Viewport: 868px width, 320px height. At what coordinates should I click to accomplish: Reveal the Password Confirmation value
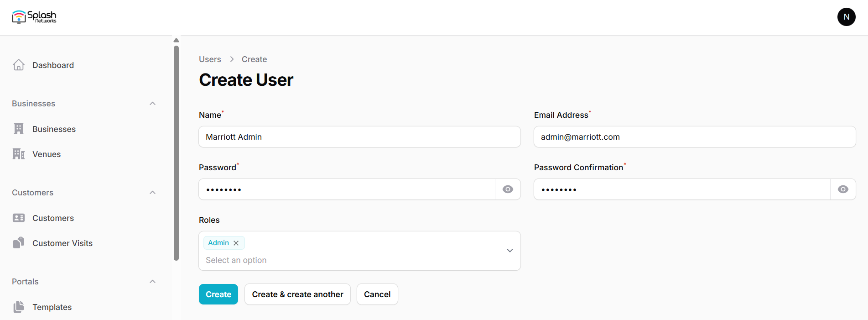843,189
